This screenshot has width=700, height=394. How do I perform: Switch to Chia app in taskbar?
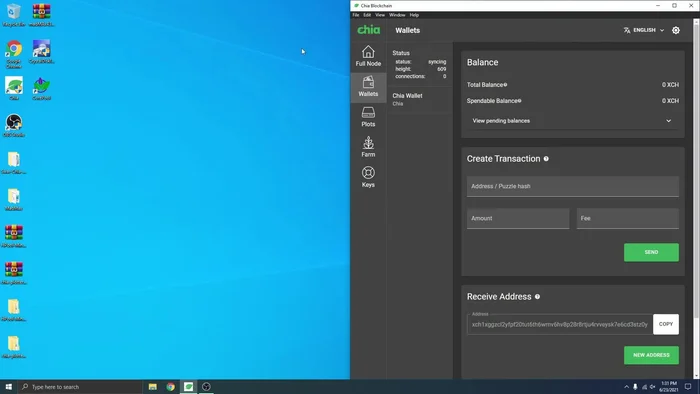click(188, 387)
